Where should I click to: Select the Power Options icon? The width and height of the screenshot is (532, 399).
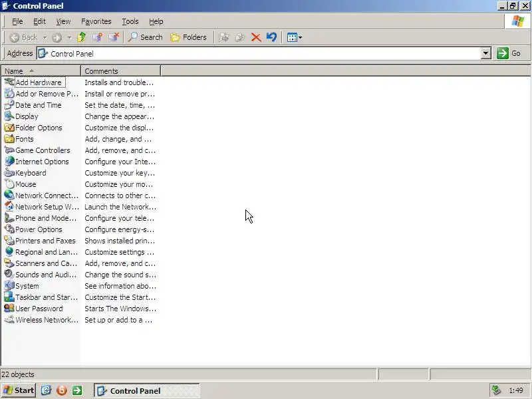[9, 229]
